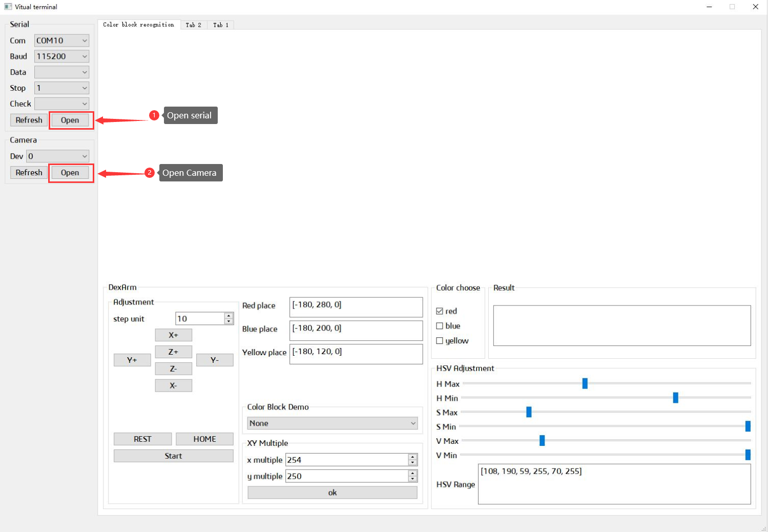
Task: Move arm with X+ button
Action: [x=174, y=335]
